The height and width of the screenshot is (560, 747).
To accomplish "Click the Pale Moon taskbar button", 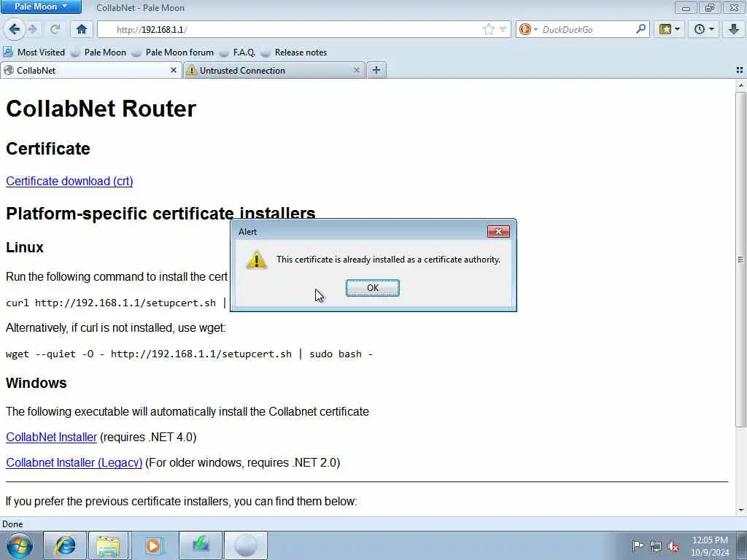I will pyautogui.click(x=246, y=545).
